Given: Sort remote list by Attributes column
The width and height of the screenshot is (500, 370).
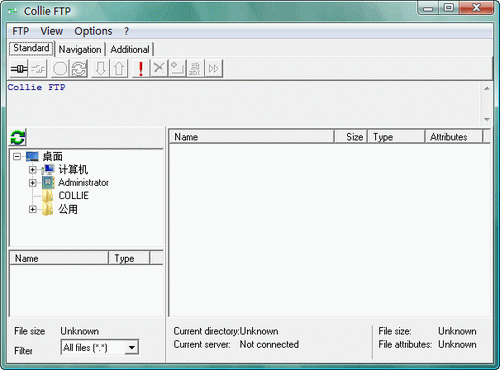Looking at the screenshot, I should point(454,137).
